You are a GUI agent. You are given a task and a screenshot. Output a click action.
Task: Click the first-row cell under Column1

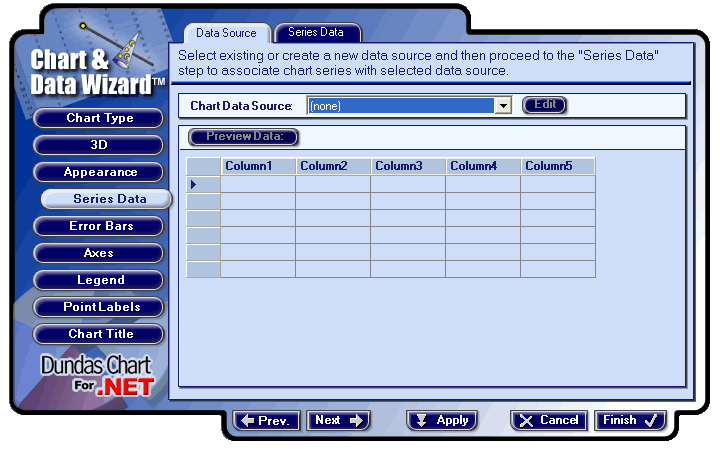click(x=258, y=184)
